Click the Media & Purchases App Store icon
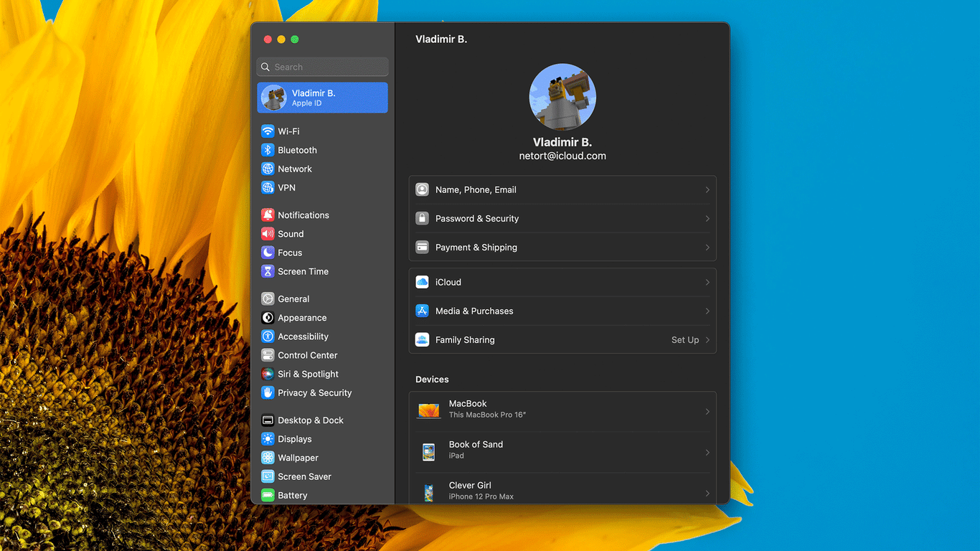The height and width of the screenshot is (551, 980). (422, 311)
